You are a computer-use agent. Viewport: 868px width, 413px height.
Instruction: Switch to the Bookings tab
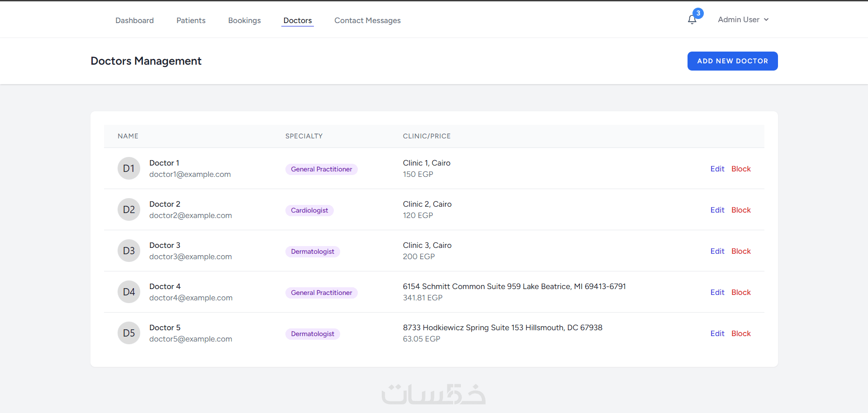pos(244,20)
